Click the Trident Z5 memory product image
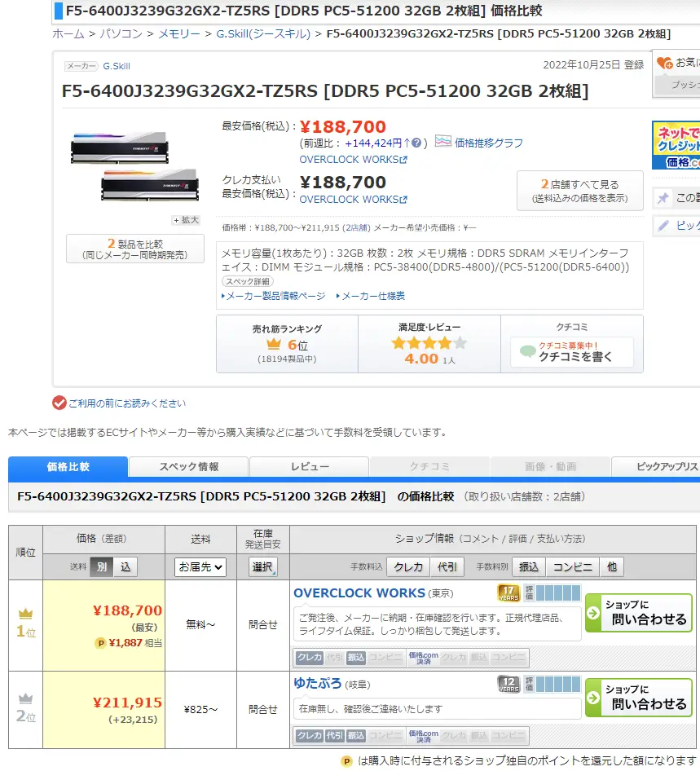The image size is (700, 771). [x=134, y=165]
